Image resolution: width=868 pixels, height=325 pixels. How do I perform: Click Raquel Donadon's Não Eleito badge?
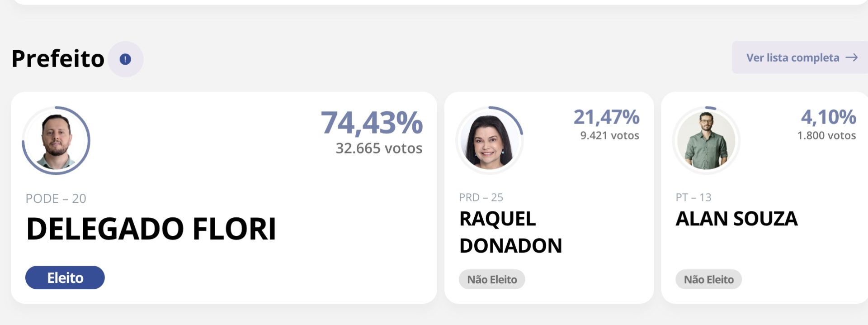(x=492, y=279)
